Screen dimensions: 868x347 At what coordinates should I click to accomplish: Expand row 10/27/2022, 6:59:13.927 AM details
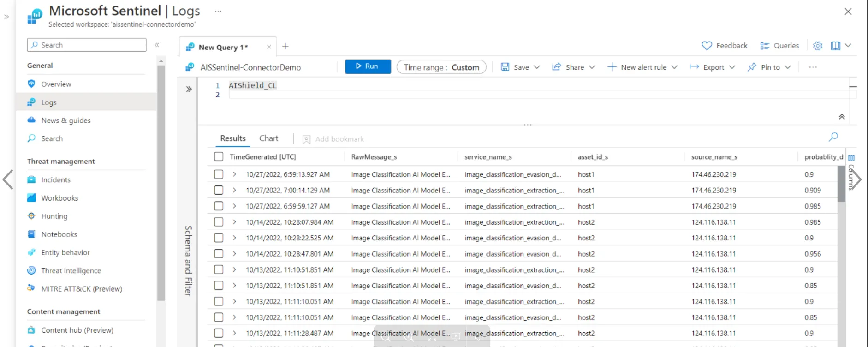(234, 174)
